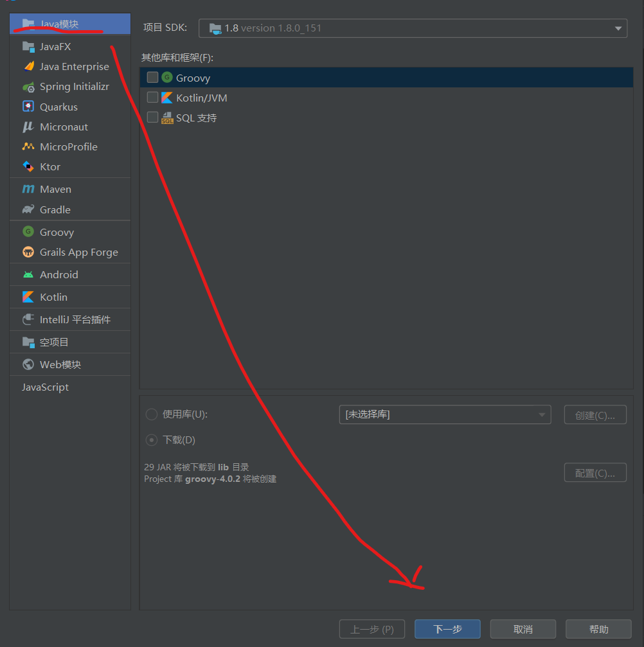Select Android project type

tap(70, 274)
